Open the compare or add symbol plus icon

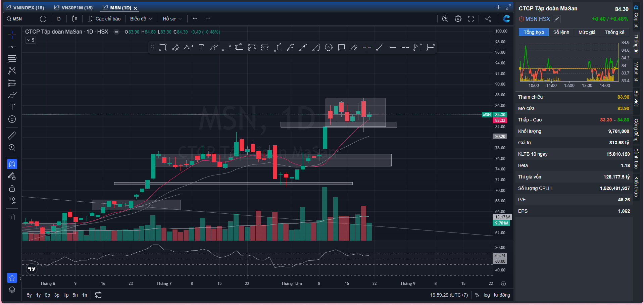43,19
